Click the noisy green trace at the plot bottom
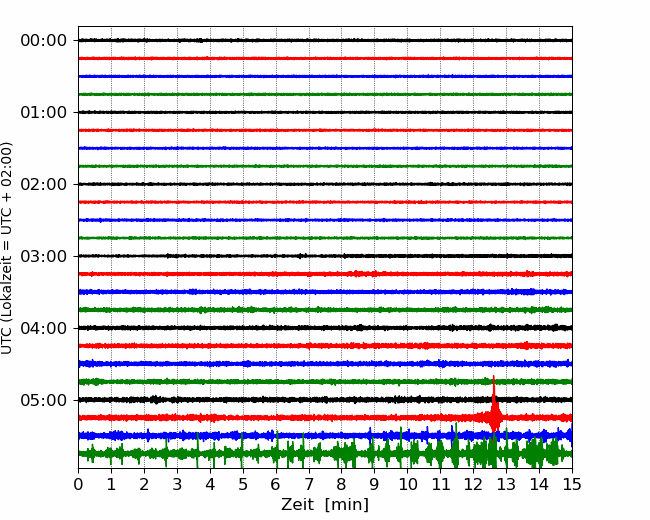Screen dimensions: 650x520 coord(325,453)
